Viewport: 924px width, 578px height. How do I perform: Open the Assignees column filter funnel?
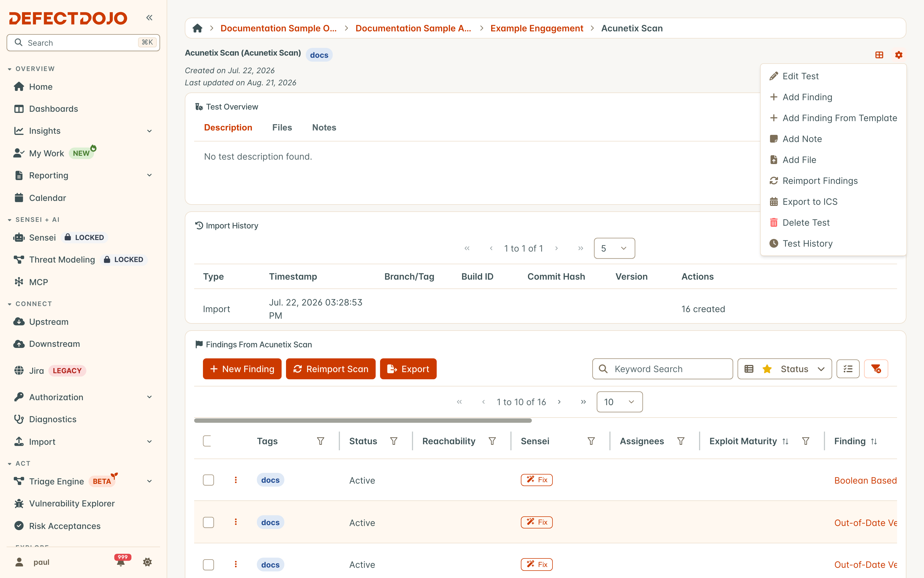(x=681, y=441)
